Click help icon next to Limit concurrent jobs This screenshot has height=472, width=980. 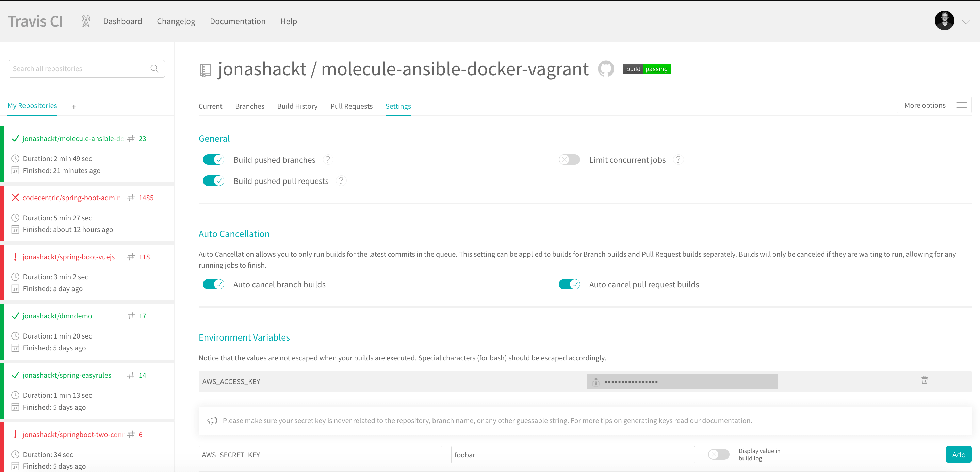678,159
